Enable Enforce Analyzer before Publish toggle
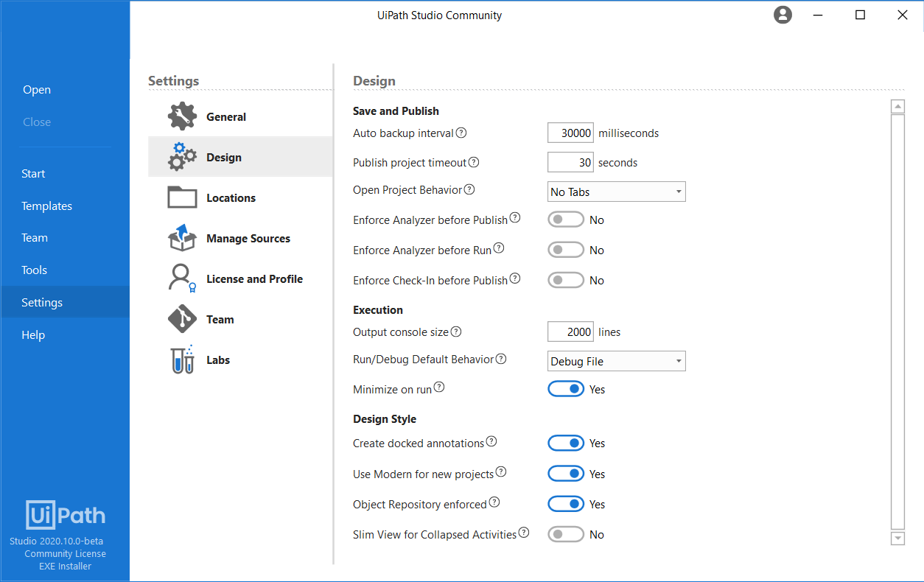This screenshot has width=924, height=582. 566,220
